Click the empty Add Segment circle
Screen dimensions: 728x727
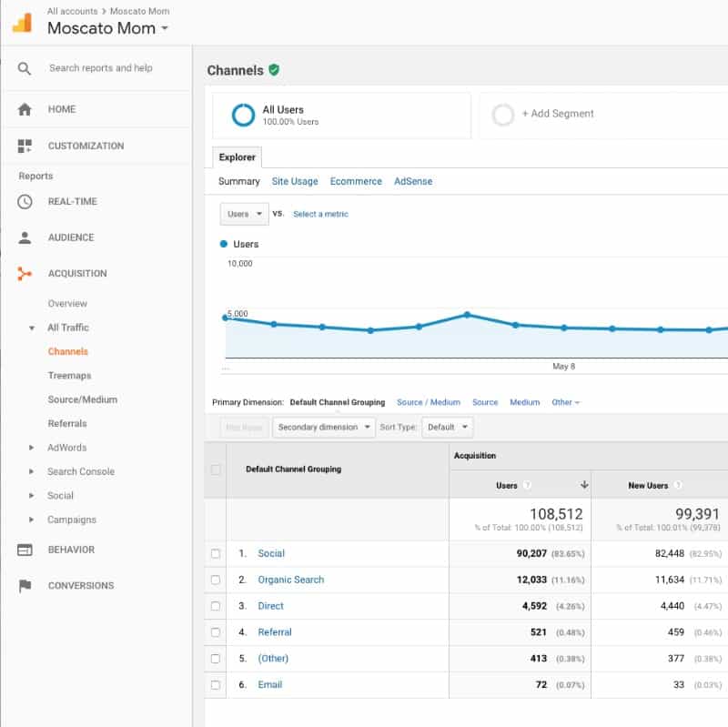[x=503, y=116]
